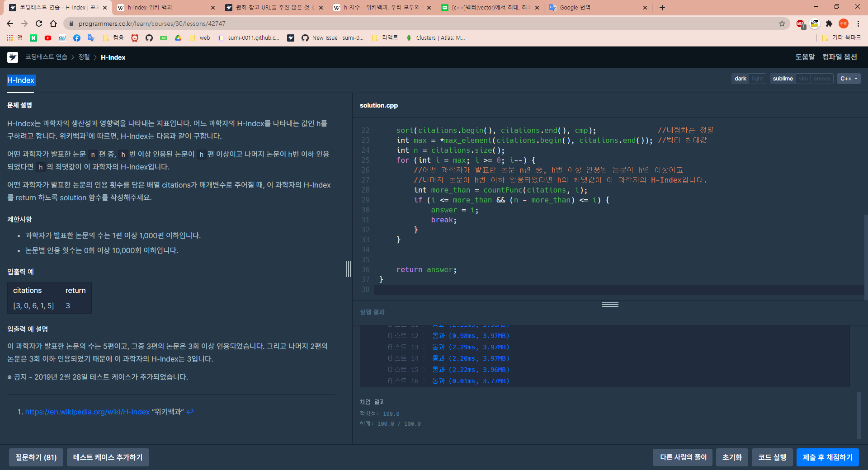This screenshot has width=868, height=470.
Task: Open the 수미 profile avatar
Action: pos(844,23)
